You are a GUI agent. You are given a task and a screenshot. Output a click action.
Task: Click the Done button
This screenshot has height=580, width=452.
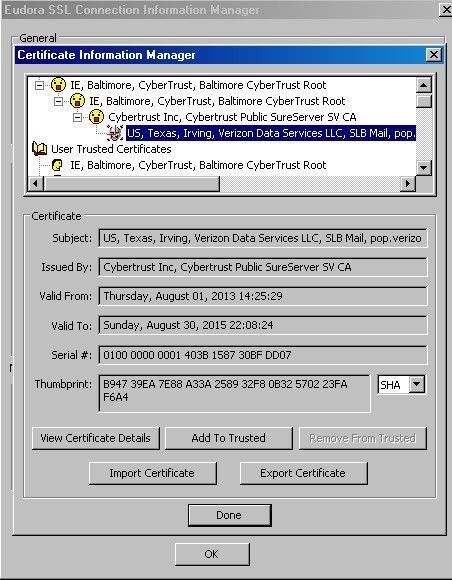pos(230,515)
